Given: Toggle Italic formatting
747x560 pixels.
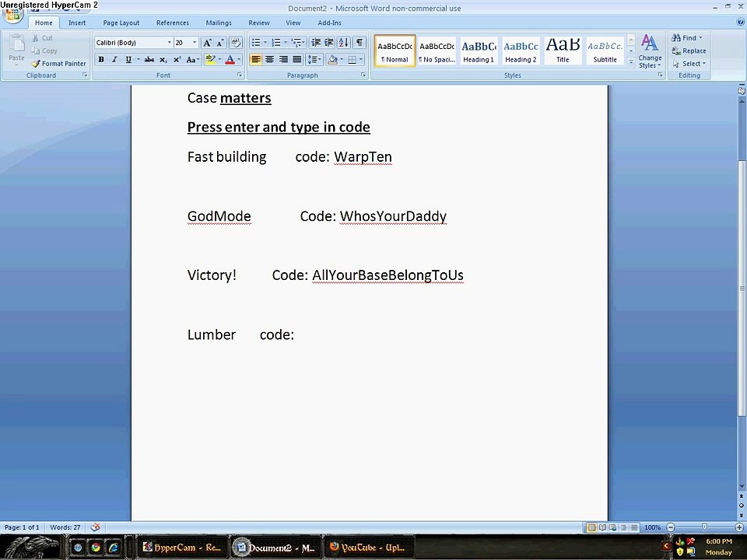Looking at the screenshot, I should point(114,60).
